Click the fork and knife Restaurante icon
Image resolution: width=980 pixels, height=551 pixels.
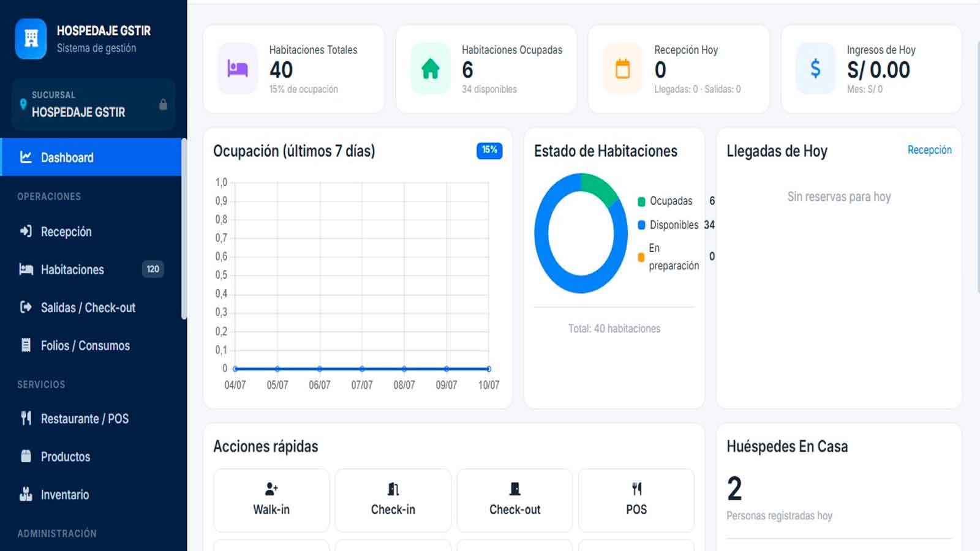click(26, 418)
